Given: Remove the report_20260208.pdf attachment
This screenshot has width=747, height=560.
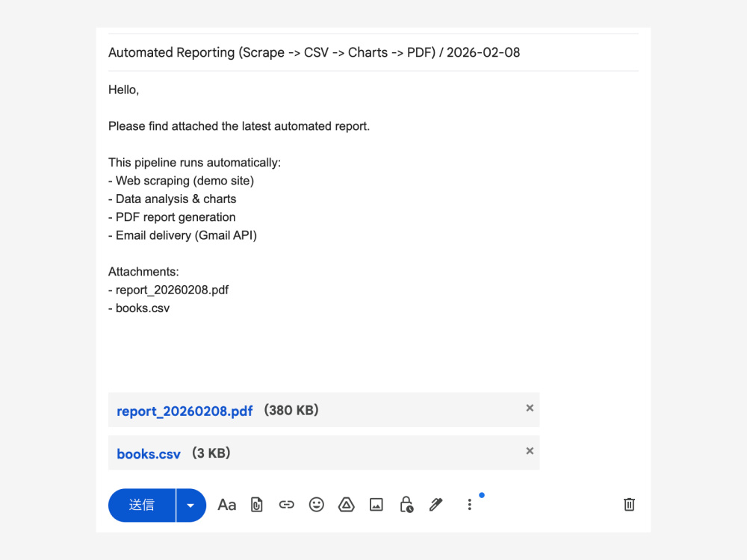Looking at the screenshot, I should (530, 408).
